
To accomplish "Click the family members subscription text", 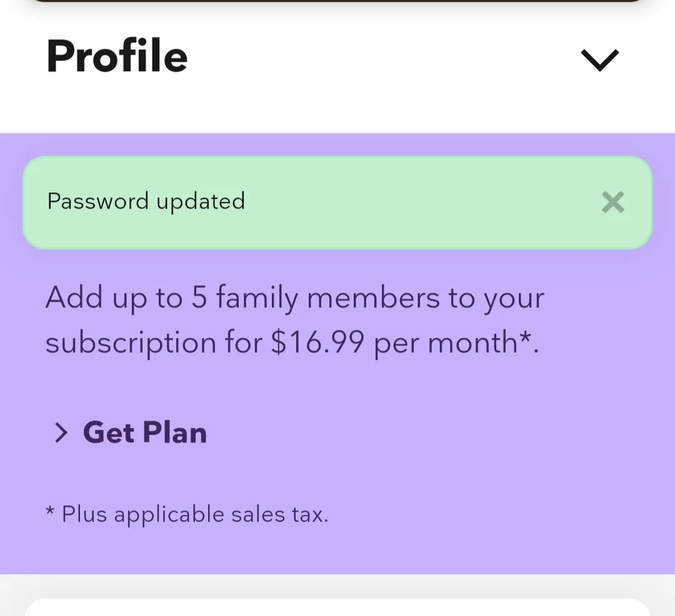I will point(295,320).
